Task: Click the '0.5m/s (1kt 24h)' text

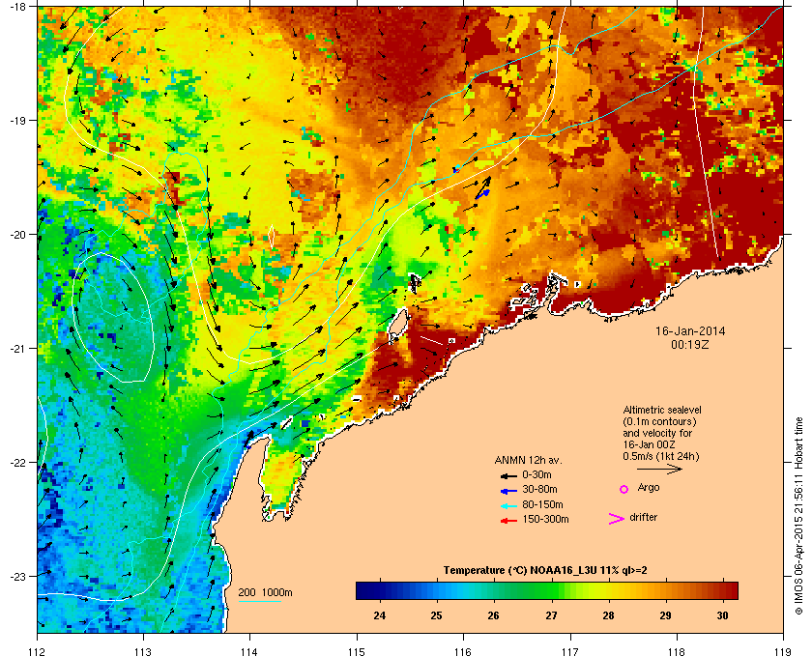Action: click(x=661, y=457)
